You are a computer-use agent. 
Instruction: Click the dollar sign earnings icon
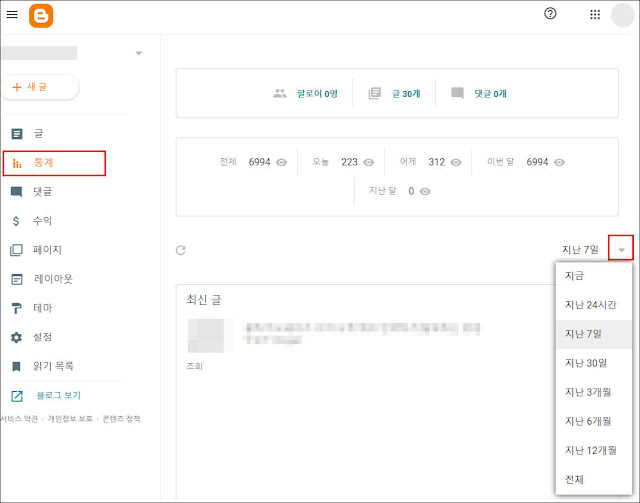point(16,221)
